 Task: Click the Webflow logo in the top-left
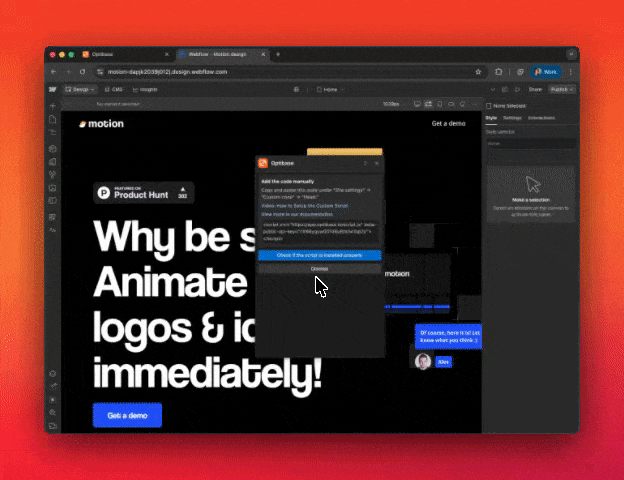pyautogui.click(x=52, y=89)
